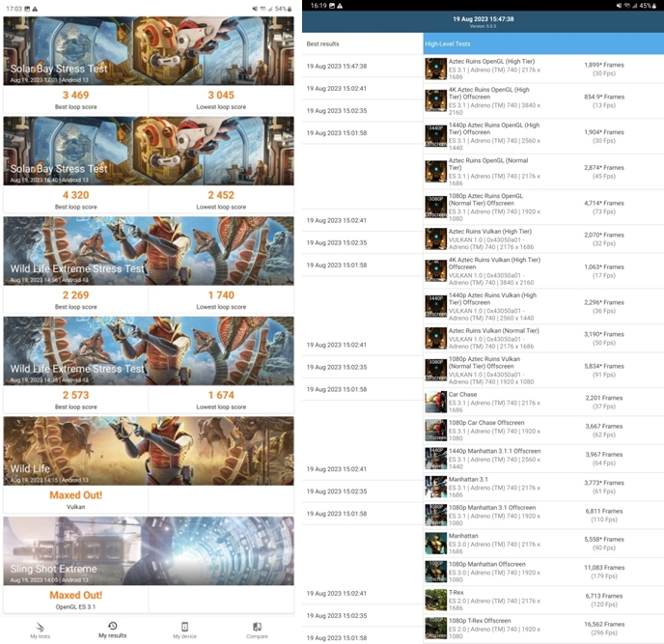664x644 pixels.
Task: Tap the 16,562 Frames T-Rex Offscreen score
Action: tap(604, 624)
